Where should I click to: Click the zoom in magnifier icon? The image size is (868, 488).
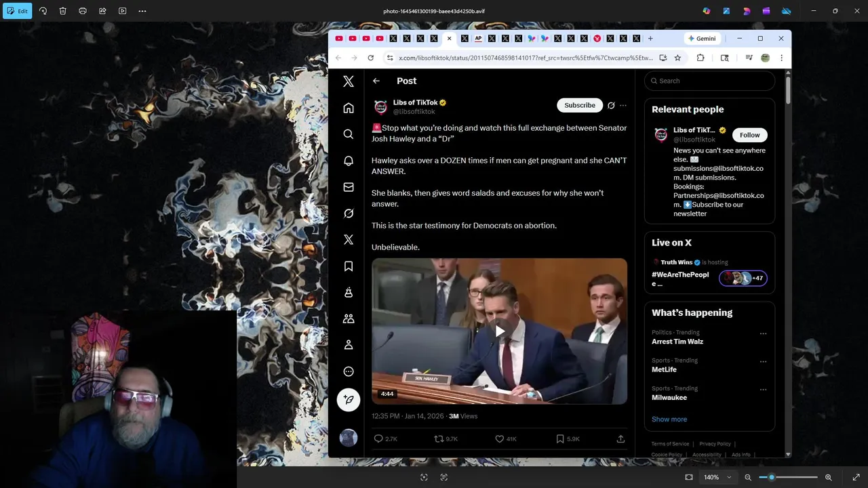(828, 477)
